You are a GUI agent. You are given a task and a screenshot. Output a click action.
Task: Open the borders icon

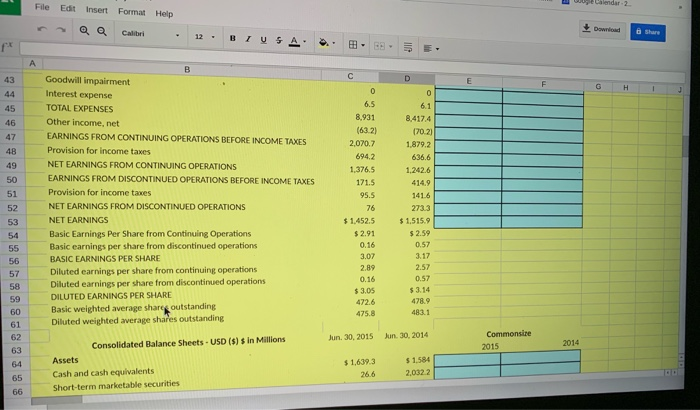coord(353,44)
